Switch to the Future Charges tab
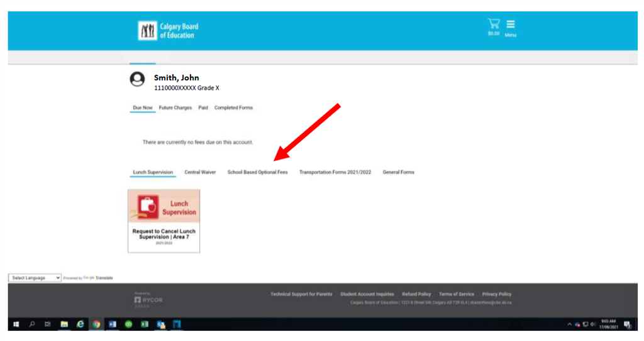 (175, 108)
